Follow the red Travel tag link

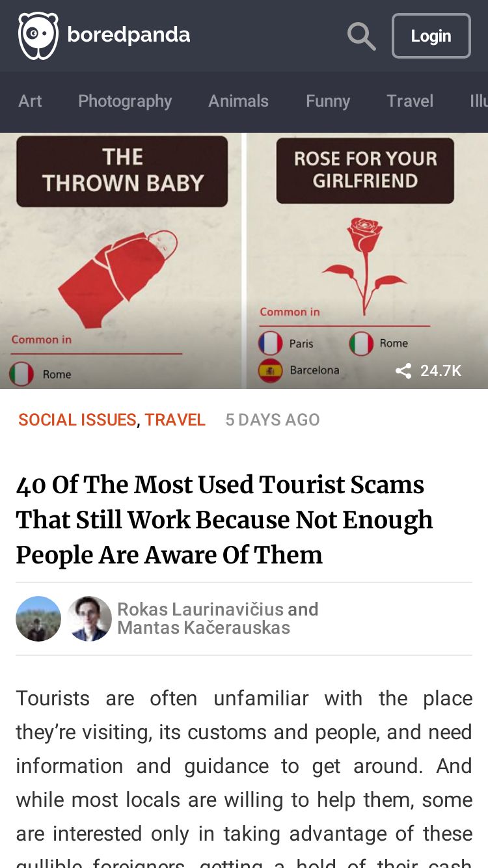pyautogui.click(x=175, y=420)
